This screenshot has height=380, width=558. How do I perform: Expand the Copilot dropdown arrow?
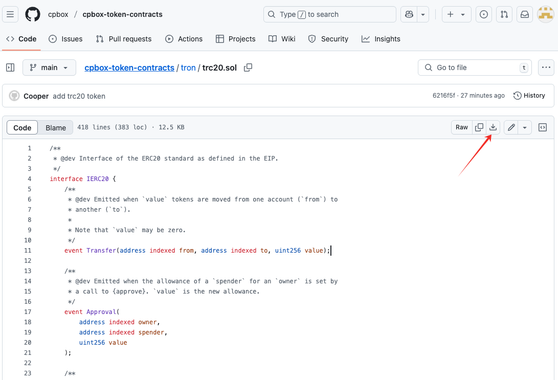(x=423, y=14)
